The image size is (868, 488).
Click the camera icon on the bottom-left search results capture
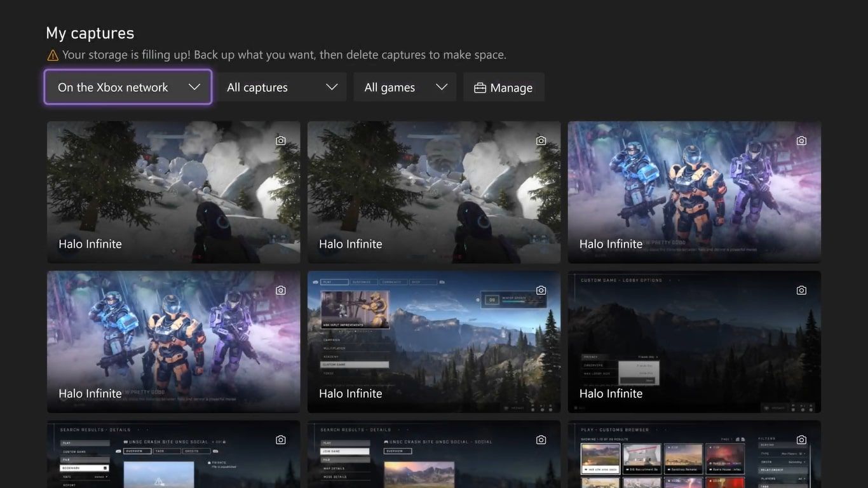280,439
